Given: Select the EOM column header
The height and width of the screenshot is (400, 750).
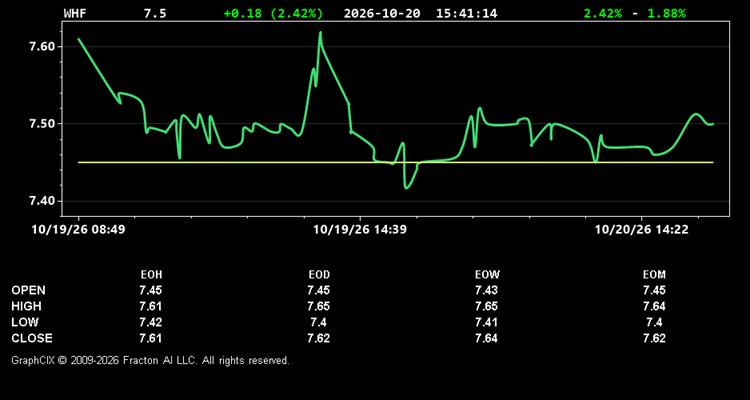Looking at the screenshot, I should click(654, 275).
